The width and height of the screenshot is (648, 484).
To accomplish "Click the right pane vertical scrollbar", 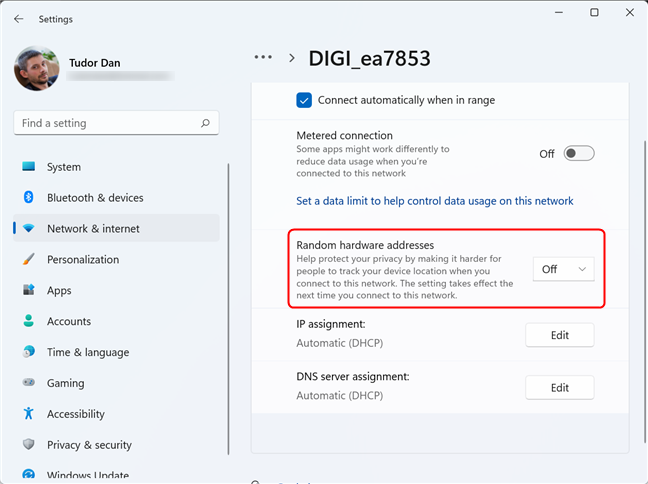I will pos(645,291).
